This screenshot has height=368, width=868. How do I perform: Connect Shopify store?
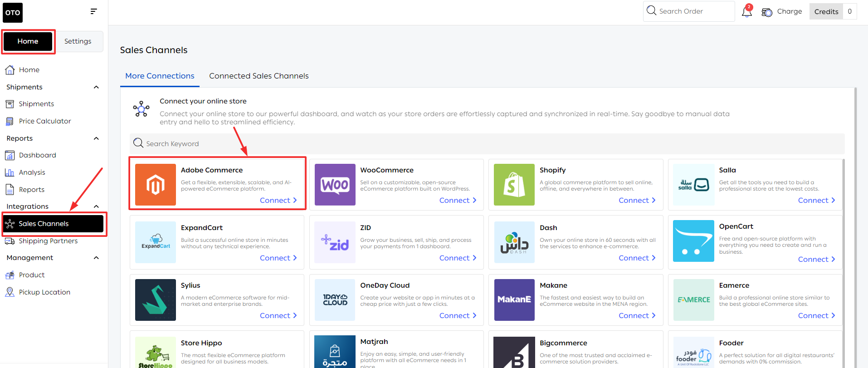637,200
